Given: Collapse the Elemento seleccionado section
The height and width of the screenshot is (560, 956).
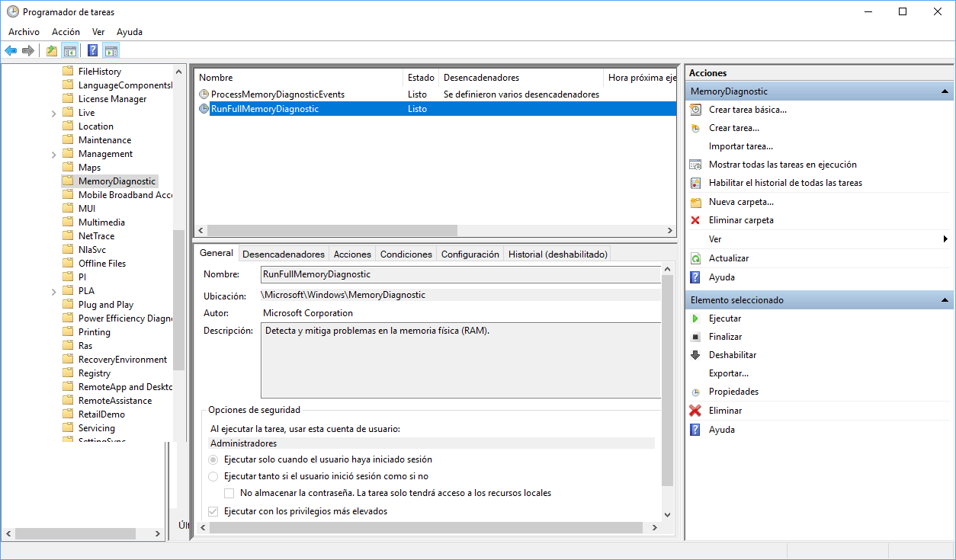Looking at the screenshot, I should tap(945, 300).
